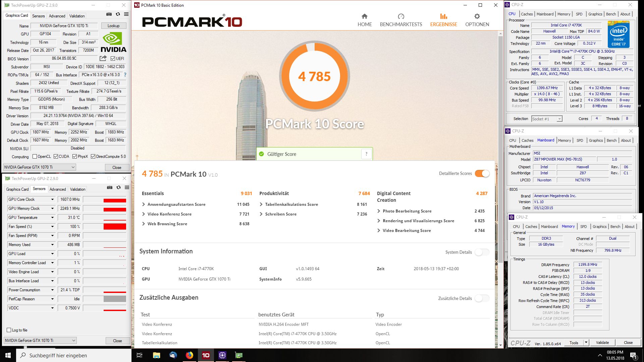Open PCMark 10 HOME icon

[364, 16]
